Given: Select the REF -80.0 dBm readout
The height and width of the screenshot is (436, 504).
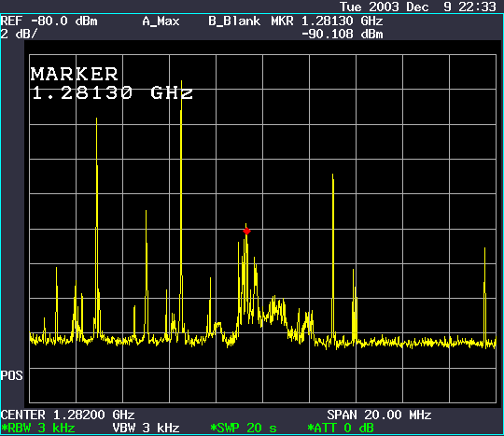Looking at the screenshot, I should click(x=49, y=21).
